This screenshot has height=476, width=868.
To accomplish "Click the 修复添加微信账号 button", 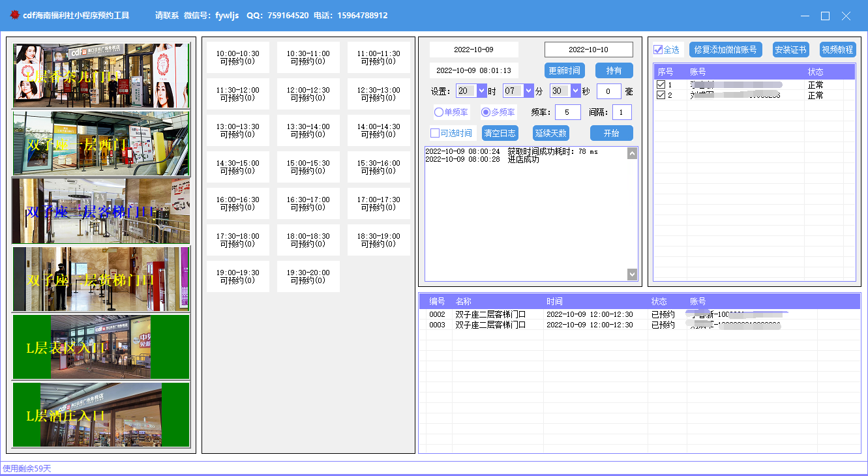I will point(726,50).
